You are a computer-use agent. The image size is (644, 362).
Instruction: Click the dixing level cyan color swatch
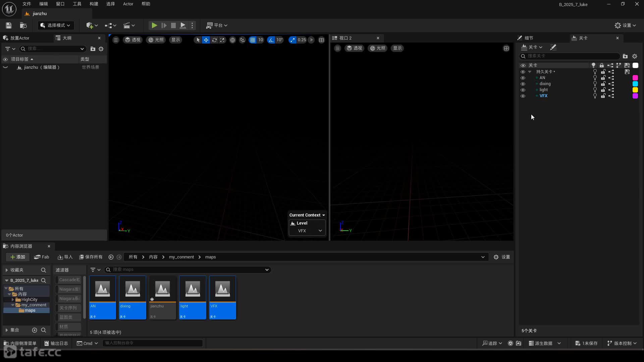(635, 84)
